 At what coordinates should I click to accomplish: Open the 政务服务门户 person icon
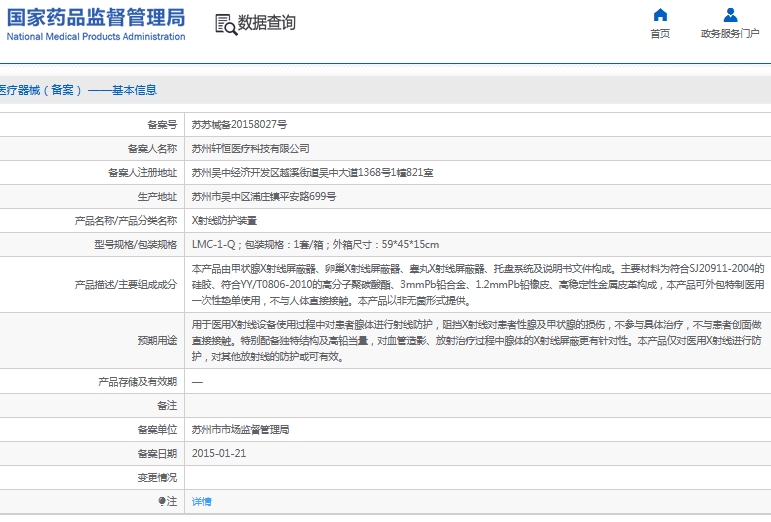(730, 15)
